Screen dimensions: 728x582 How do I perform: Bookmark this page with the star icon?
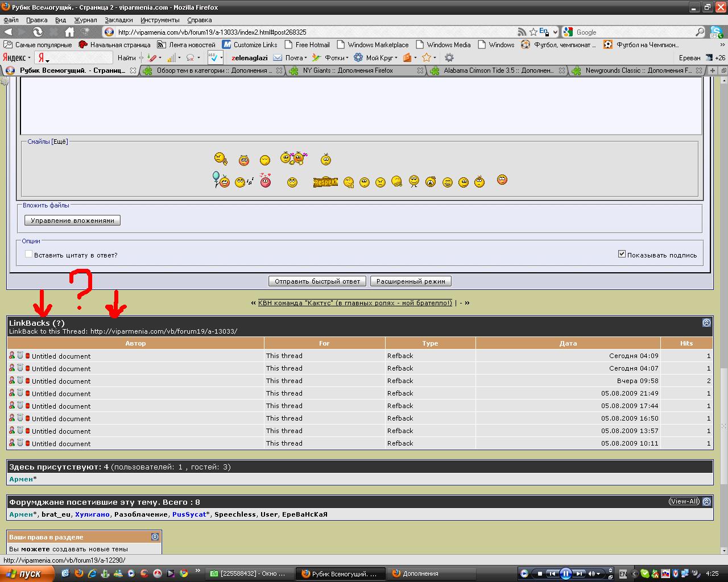533,32
